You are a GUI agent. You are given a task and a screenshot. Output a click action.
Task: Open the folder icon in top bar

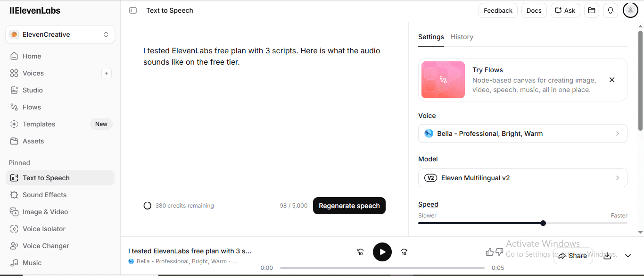(592, 10)
